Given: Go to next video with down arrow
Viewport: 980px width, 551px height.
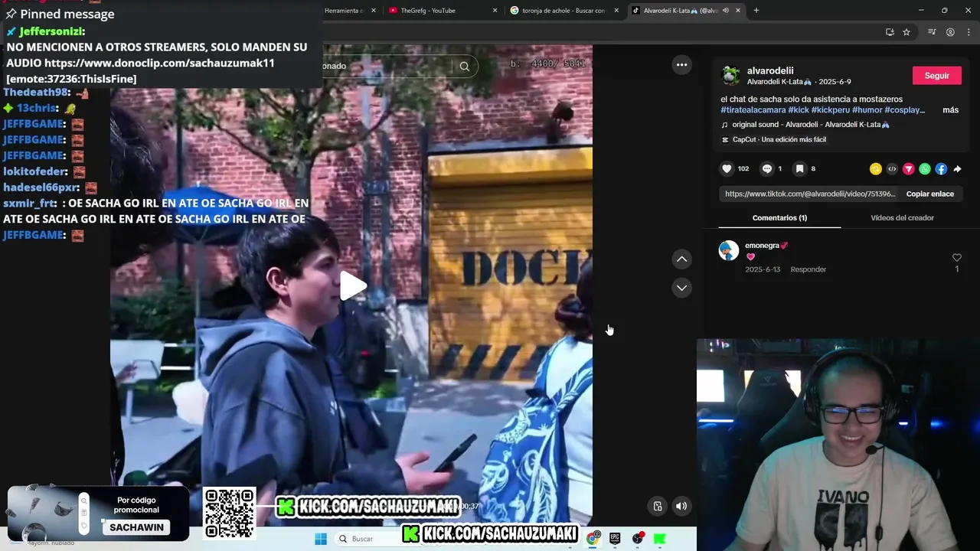Looking at the screenshot, I should [681, 288].
